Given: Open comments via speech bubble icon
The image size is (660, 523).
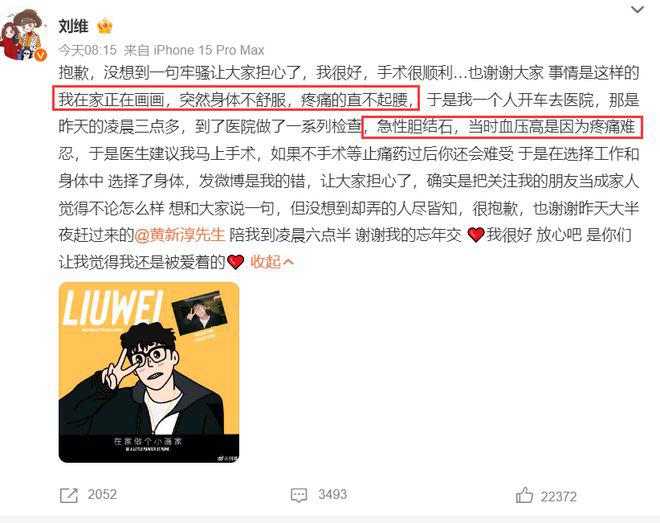Looking at the screenshot, I should coord(299,495).
